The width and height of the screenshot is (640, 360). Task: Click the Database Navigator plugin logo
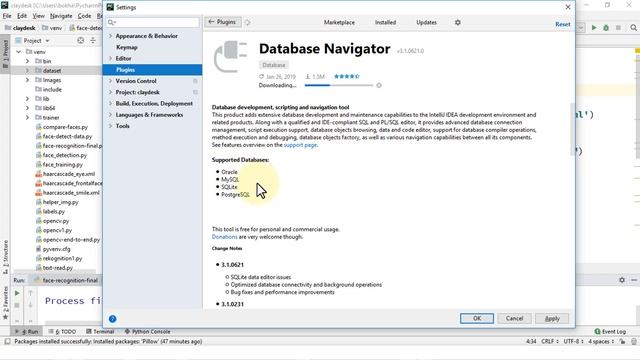[x=230, y=56]
